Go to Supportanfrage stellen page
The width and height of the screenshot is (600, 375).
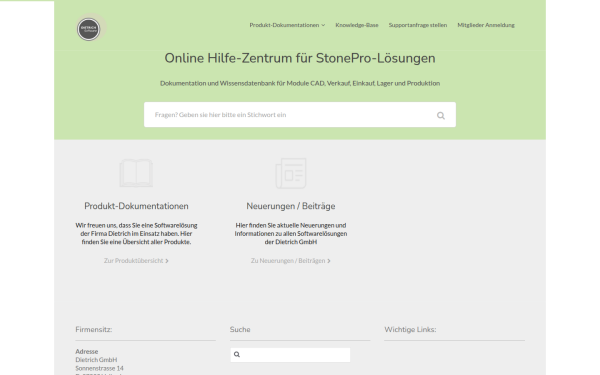pos(418,25)
